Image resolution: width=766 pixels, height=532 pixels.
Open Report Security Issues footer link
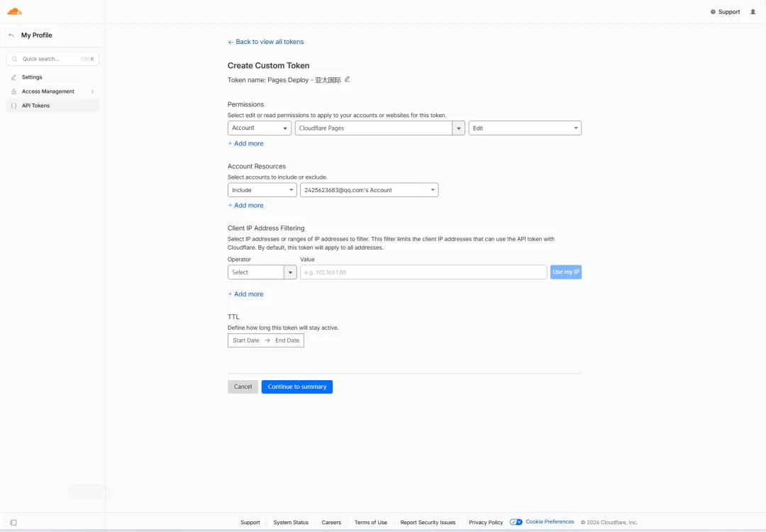tap(428, 522)
